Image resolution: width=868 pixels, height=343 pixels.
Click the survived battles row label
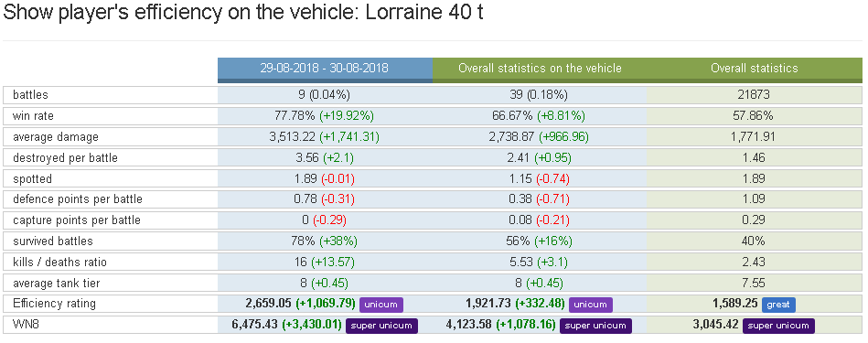click(x=52, y=241)
